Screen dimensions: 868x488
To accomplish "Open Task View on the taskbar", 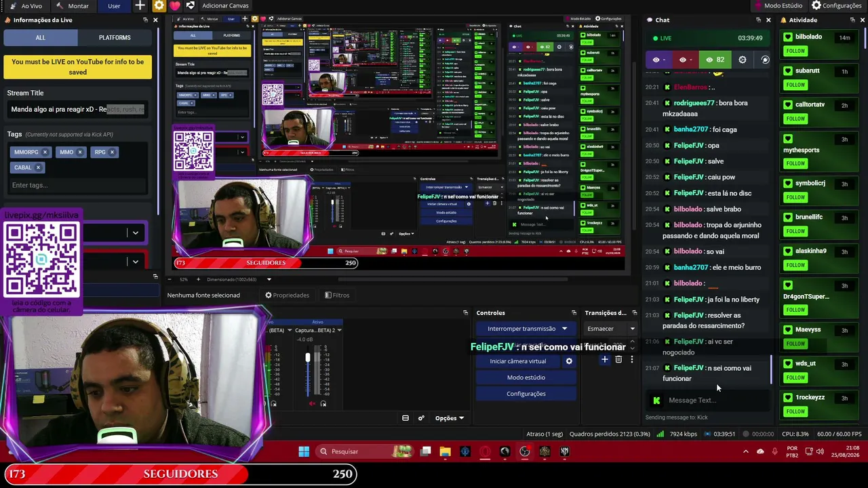I will click(x=425, y=451).
